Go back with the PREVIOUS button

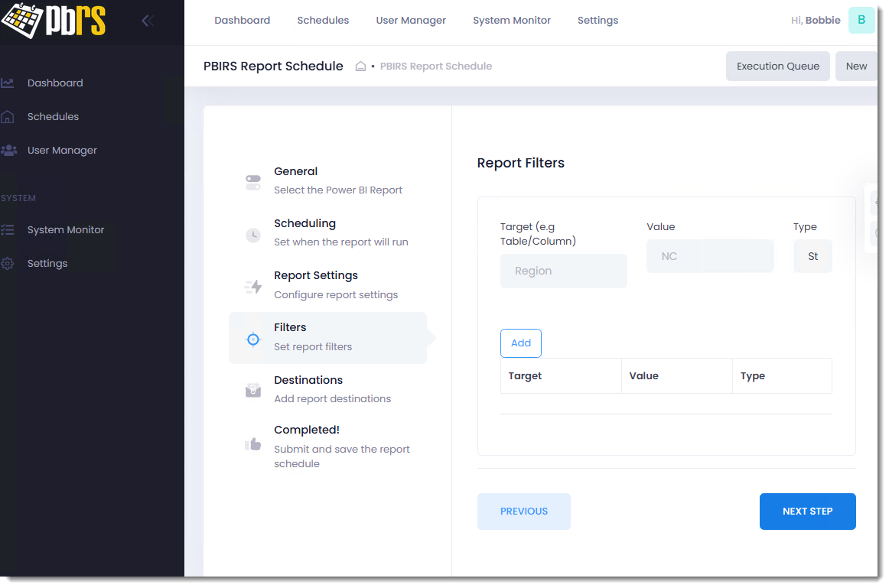click(524, 512)
